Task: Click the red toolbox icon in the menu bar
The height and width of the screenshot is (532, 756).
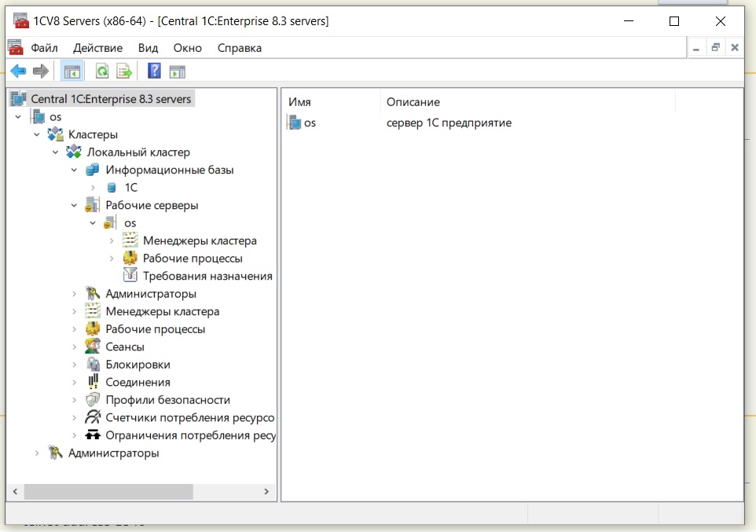Action: click(x=16, y=47)
